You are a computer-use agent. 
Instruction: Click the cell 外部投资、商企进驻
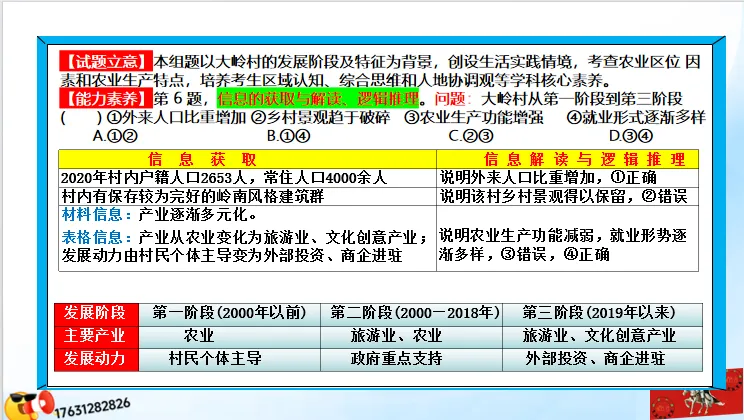click(603, 359)
